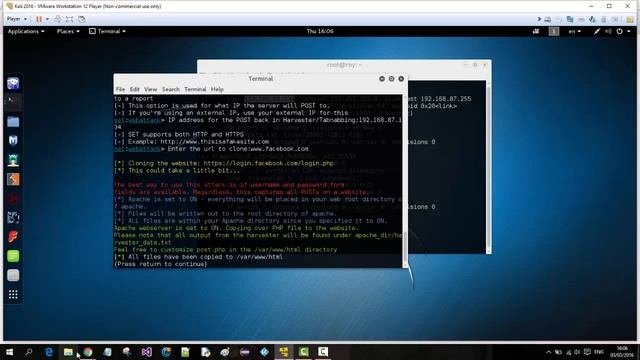The image size is (640, 360).
Task: Expand the power options arrow next to pause
Action: [47, 19]
